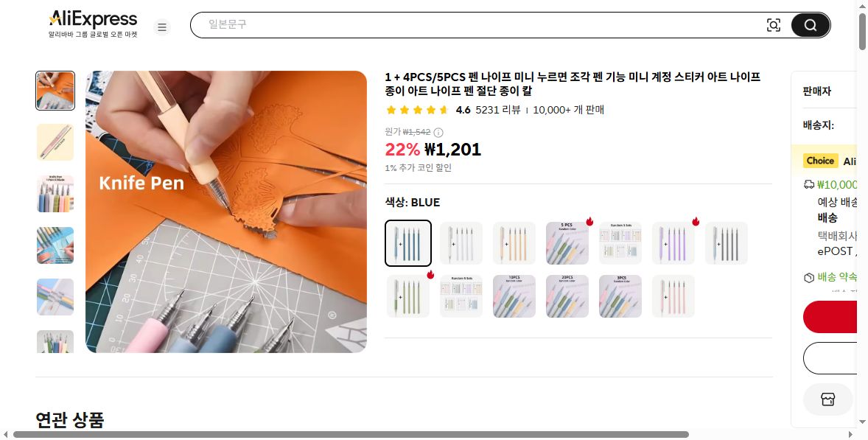Viewport: 868px width, 440px height.
Task: Click the horizontal scrollbar right arrow
Action: (851, 434)
